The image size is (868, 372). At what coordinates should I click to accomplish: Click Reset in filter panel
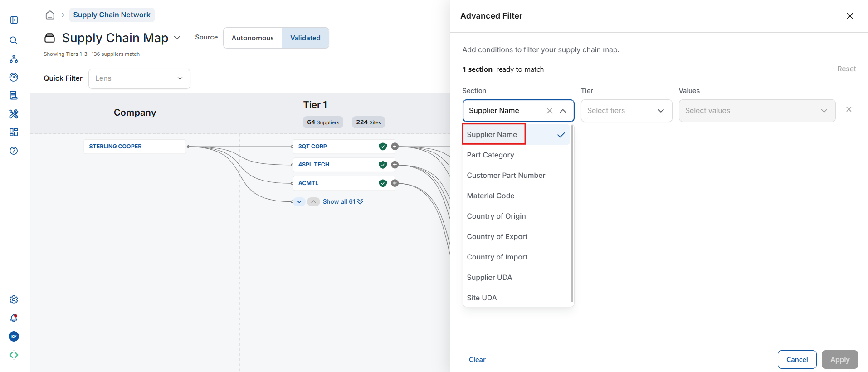(x=846, y=69)
